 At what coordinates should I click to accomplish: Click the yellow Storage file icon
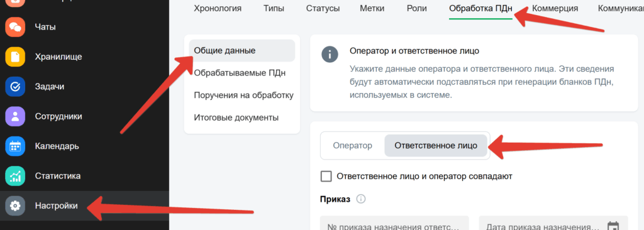coord(15,57)
